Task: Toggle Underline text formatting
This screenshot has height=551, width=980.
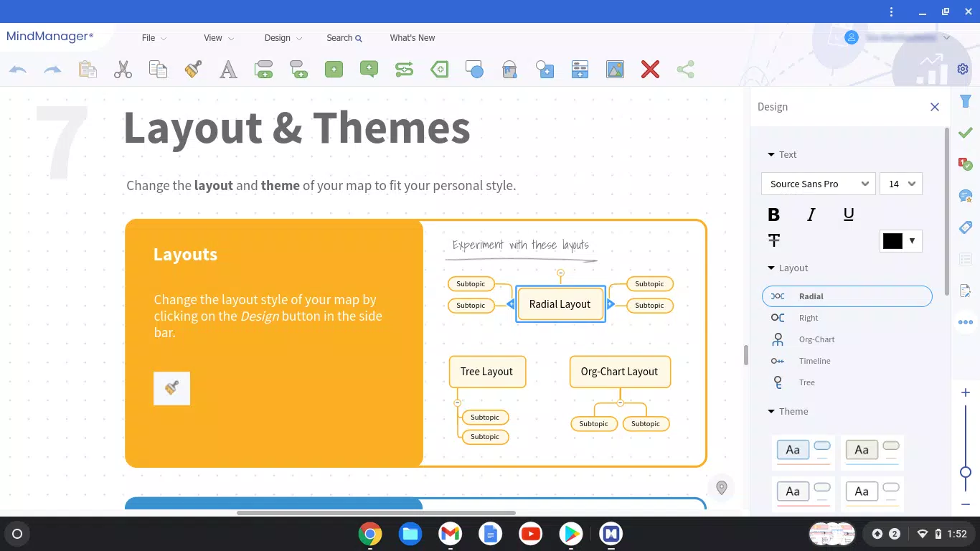Action: coord(849,215)
